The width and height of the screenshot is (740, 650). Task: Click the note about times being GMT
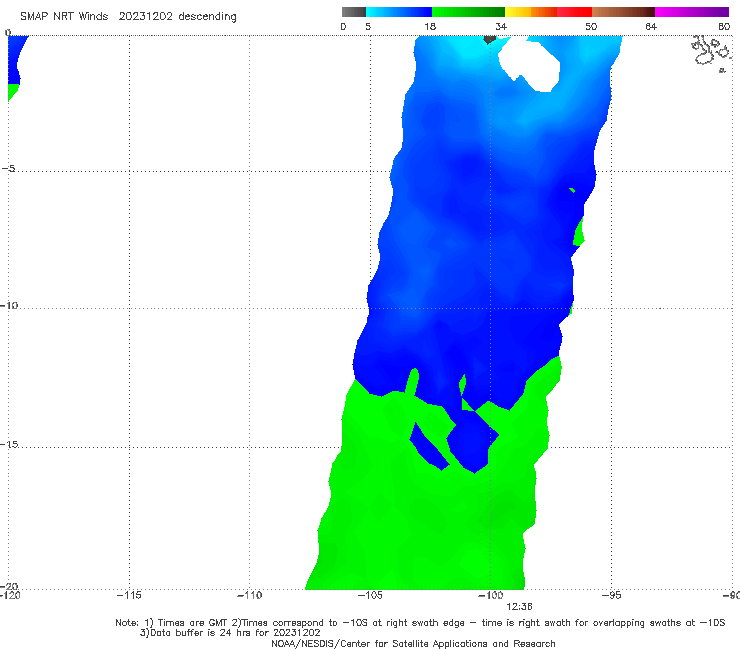tap(420, 623)
